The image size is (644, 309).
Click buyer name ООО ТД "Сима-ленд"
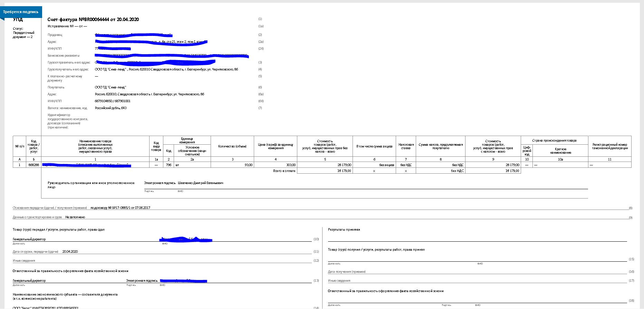[110, 87]
